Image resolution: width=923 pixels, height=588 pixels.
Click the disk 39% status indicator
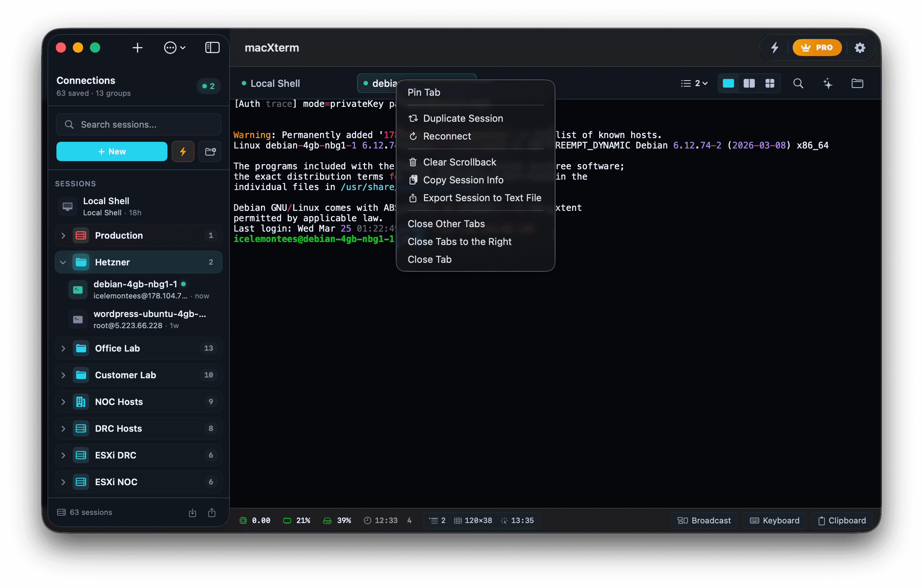(x=337, y=520)
